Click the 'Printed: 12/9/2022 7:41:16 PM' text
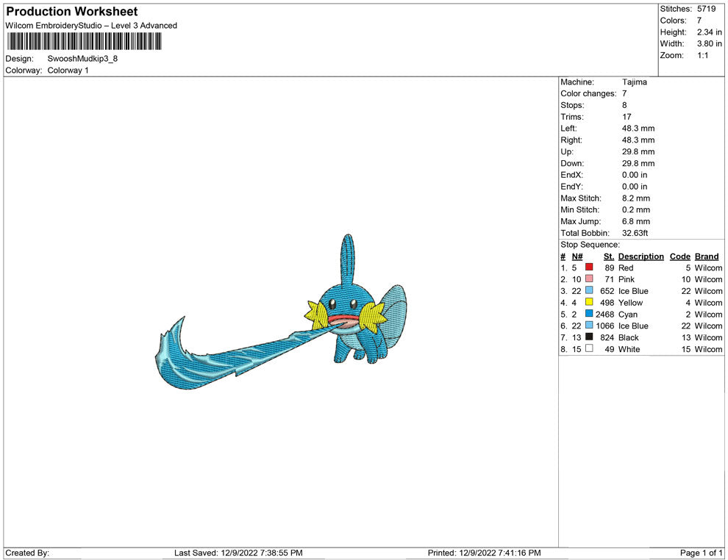 [485, 553]
